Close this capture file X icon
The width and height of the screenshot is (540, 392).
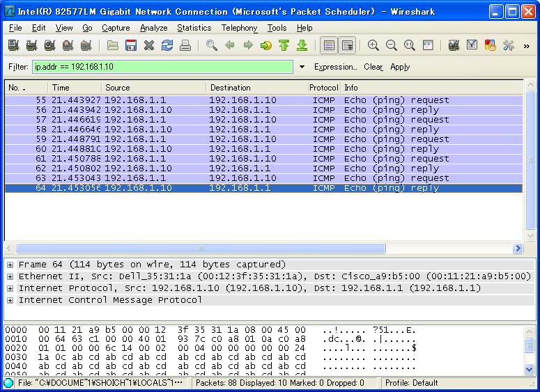tap(149, 45)
